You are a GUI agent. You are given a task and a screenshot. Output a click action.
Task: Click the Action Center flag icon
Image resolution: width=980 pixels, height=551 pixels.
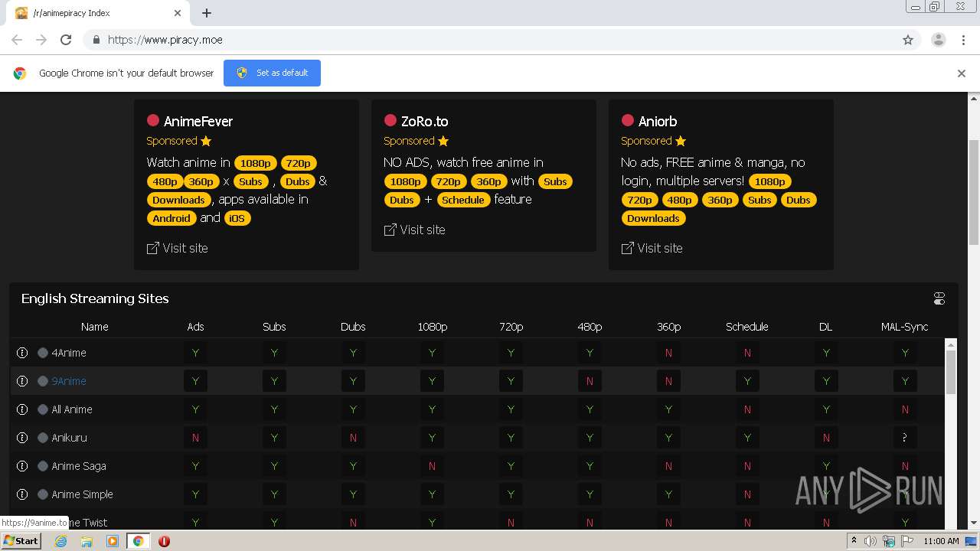pyautogui.click(x=907, y=541)
